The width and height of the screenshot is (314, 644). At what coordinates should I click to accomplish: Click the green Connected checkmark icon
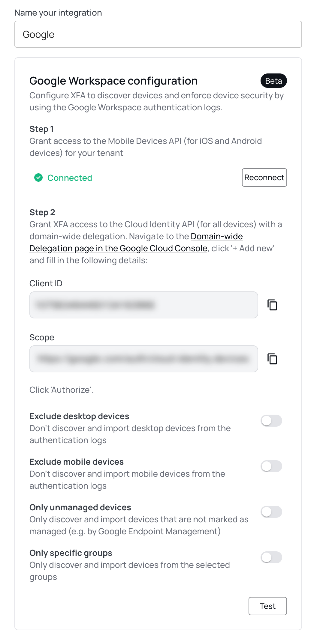[38, 178]
